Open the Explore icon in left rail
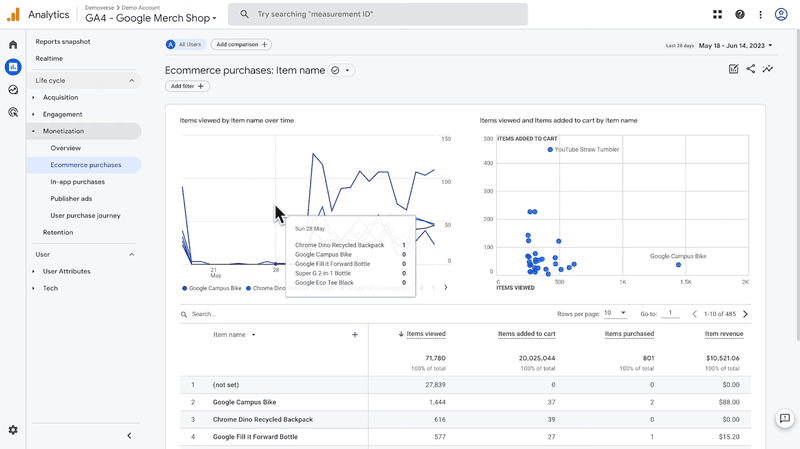 click(x=13, y=90)
